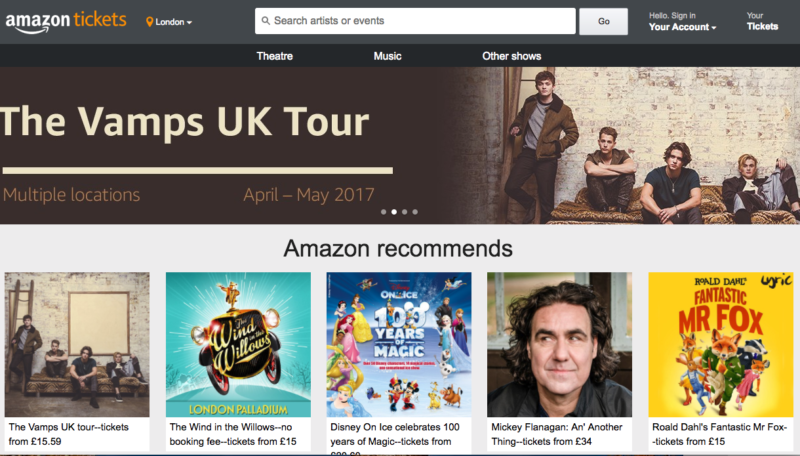
Task: Click the Go search button
Action: [x=604, y=21]
